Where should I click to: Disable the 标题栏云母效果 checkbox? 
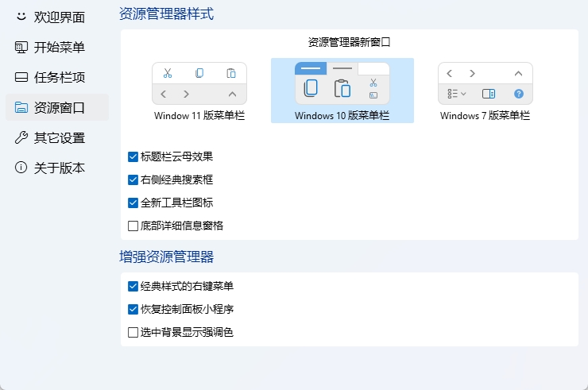tap(133, 156)
